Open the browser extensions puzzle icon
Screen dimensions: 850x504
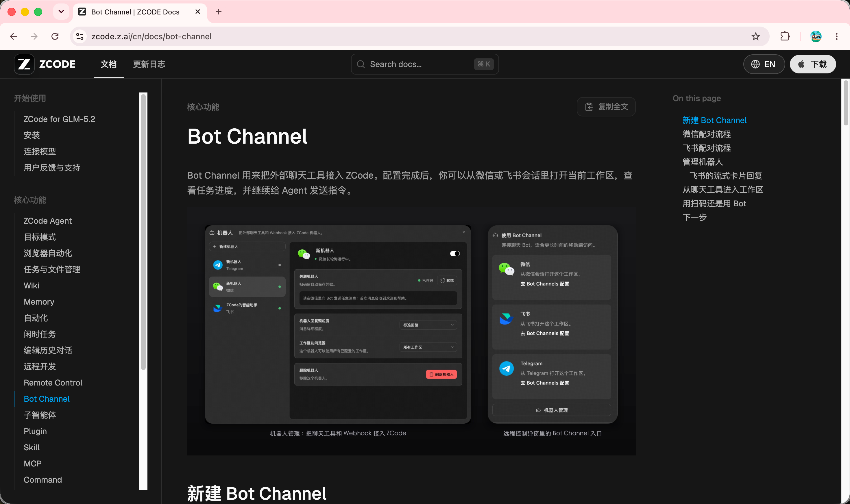pyautogui.click(x=785, y=36)
